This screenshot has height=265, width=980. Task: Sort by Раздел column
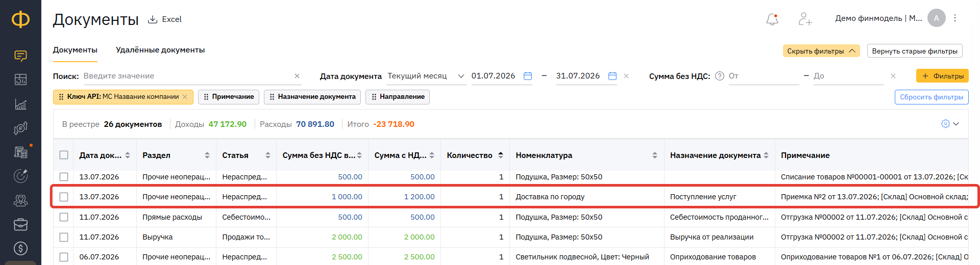tap(207, 155)
